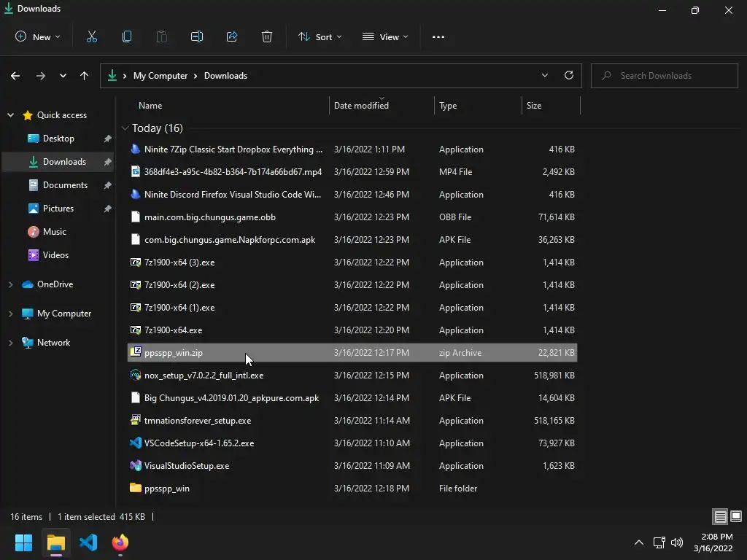This screenshot has width=747, height=560.
Task: Click the Delete trash icon in toolbar
Action: pos(267,36)
